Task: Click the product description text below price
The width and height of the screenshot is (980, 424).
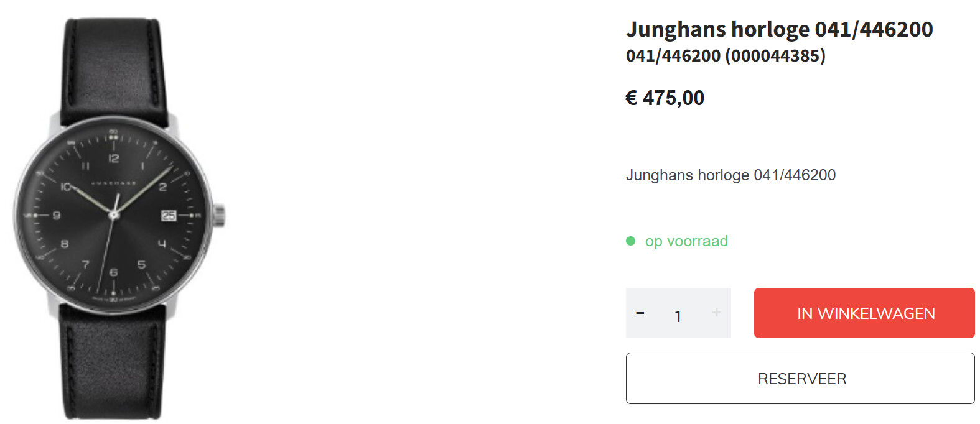Action: click(x=730, y=175)
